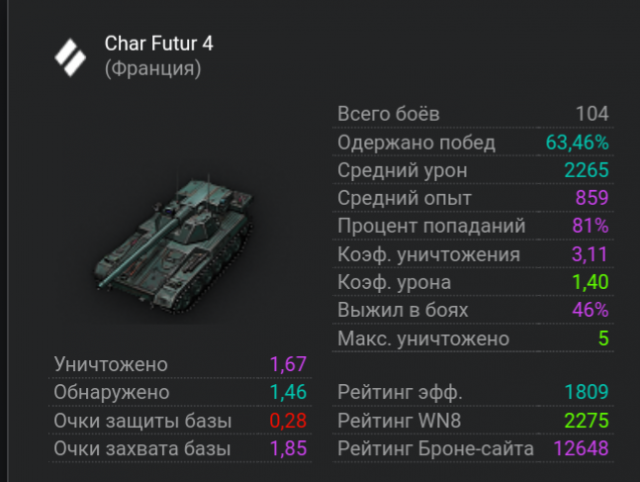Click the Char Futur 4 title

pos(158,44)
